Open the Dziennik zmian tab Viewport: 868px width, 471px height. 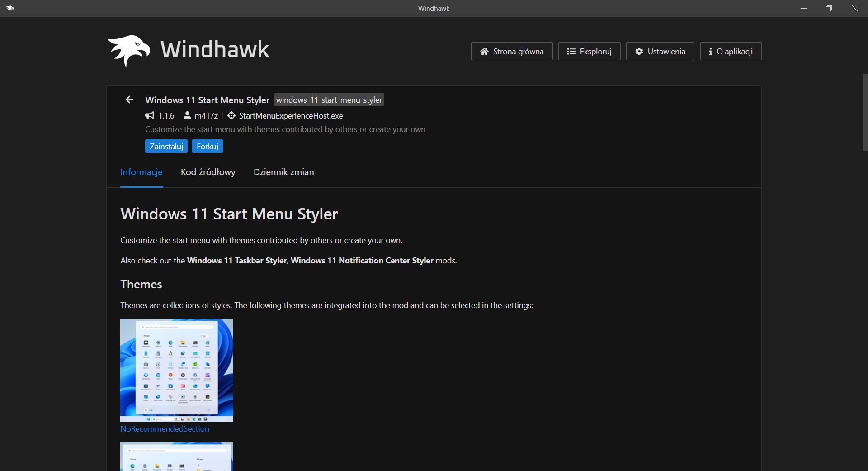pos(283,172)
